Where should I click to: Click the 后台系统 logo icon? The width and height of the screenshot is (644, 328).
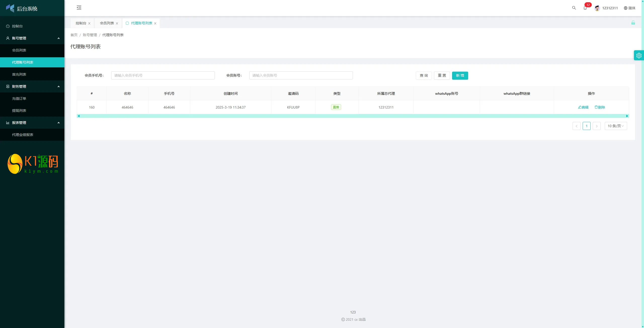click(10, 8)
